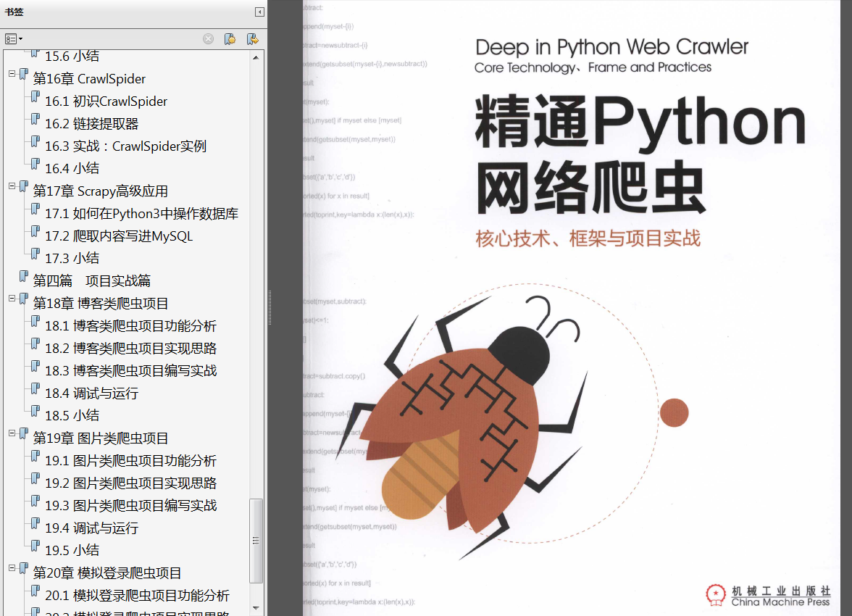Image resolution: width=852 pixels, height=616 pixels.
Task: Click the new bookmark icon
Action: 230,39
